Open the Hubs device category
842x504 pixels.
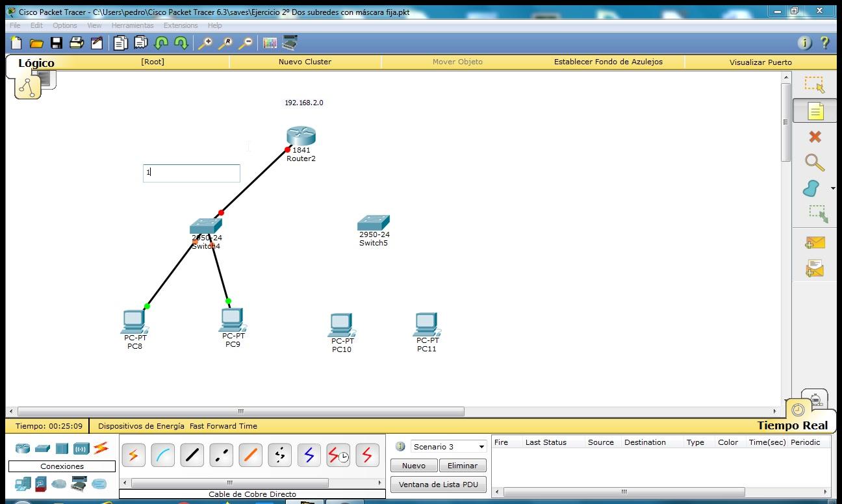62,448
